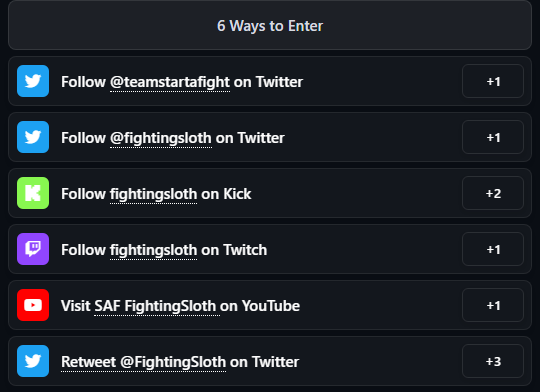Expand the Follow fightingsloth on Kick entry
Screen dimensions: 540x392
pos(270,193)
